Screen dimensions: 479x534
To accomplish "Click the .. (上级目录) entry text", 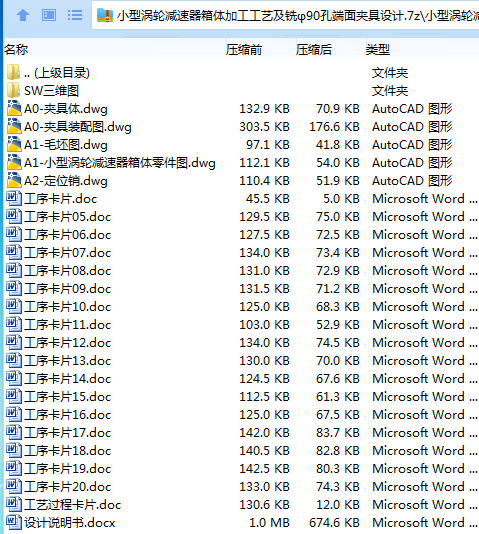I will (57, 73).
